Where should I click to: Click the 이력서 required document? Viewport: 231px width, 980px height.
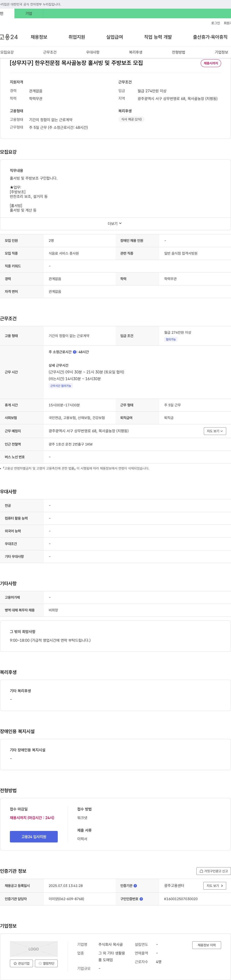(x=82, y=839)
